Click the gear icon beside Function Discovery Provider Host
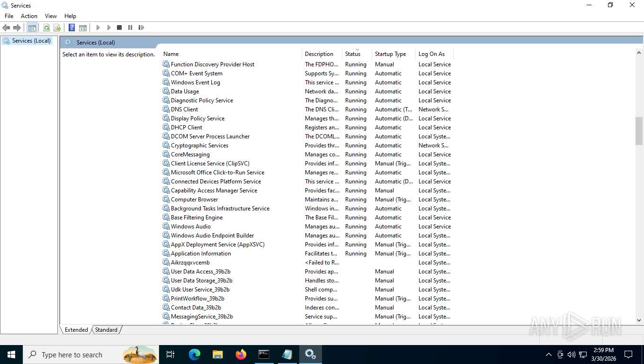644x364 pixels. [166, 64]
